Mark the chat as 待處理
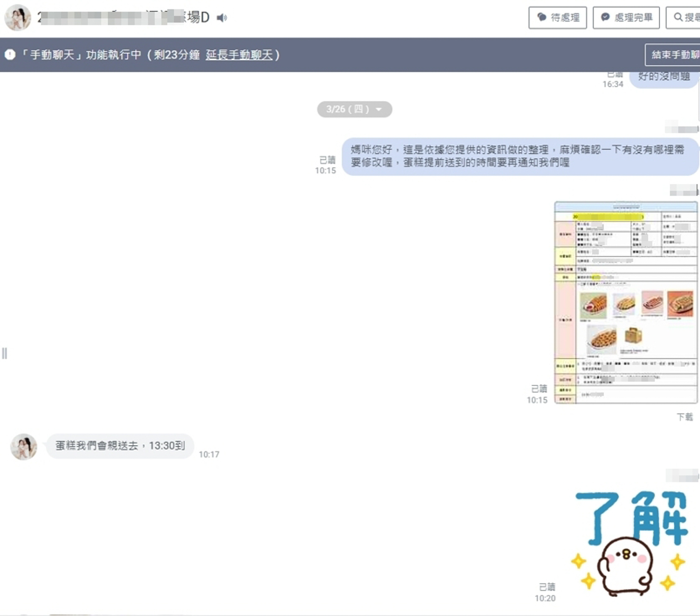Viewport: 700px width, 616px height. pyautogui.click(x=557, y=18)
